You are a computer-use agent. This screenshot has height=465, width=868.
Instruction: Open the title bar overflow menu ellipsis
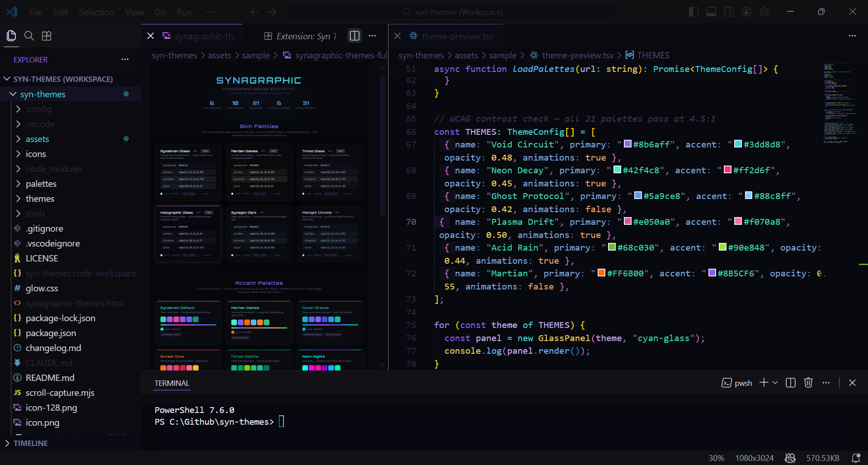(x=210, y=12)
